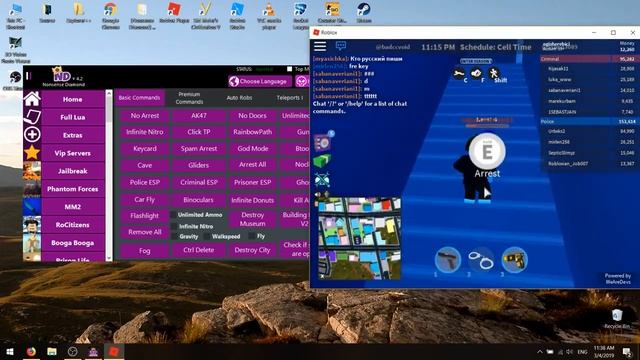Click the sprint icon labeled Shift
This screenshot has width=640, height=360.
494,73
